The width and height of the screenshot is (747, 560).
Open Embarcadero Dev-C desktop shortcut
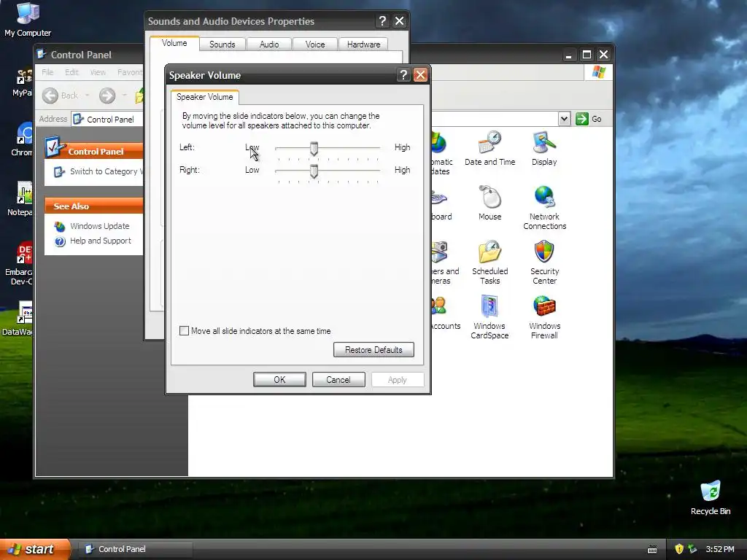(x=19, y=263)
